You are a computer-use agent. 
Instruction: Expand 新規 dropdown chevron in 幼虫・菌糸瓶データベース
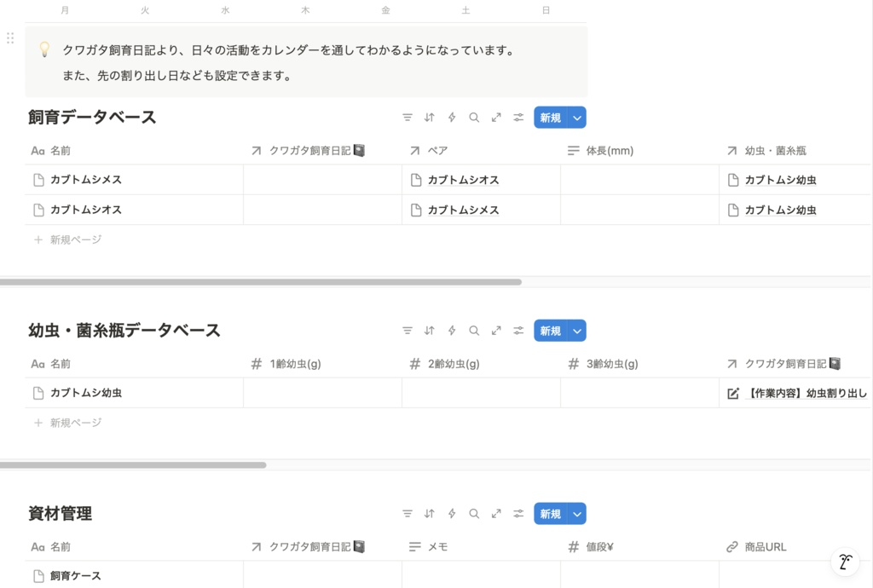[577, 331]
